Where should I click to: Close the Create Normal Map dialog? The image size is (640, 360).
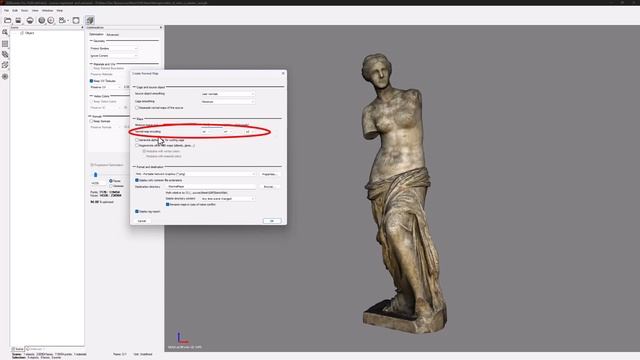(283, 73)
